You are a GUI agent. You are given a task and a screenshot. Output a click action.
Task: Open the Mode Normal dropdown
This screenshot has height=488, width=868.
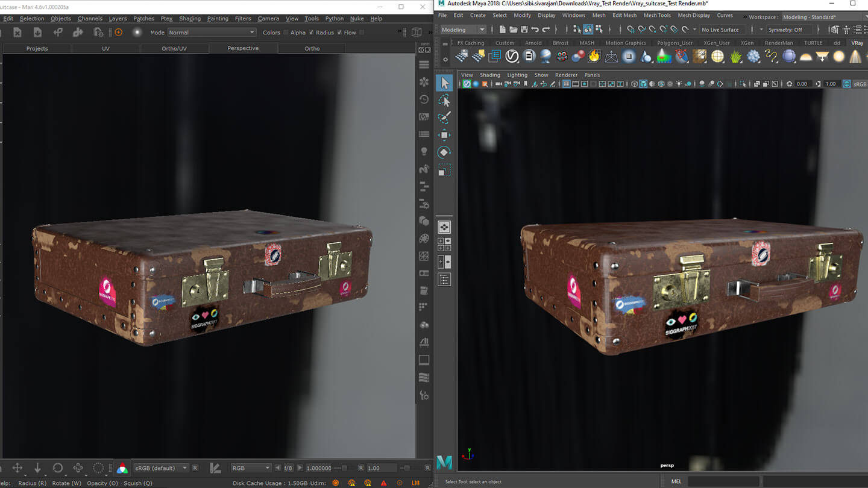tap(212, 33)
